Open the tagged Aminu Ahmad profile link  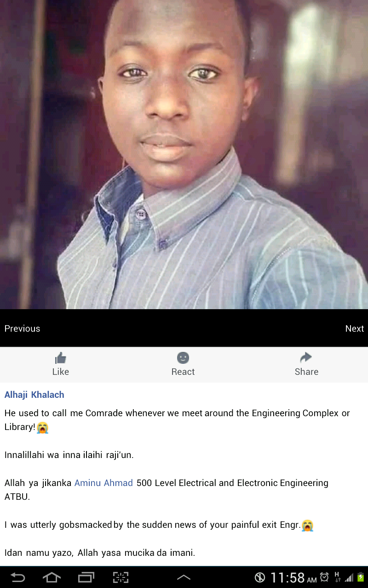(x=103, y=483)
